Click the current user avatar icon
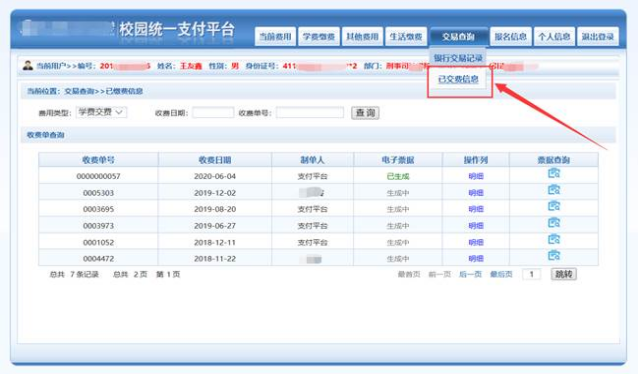Screen dimensions: 639x374 [x=28, y=65]
